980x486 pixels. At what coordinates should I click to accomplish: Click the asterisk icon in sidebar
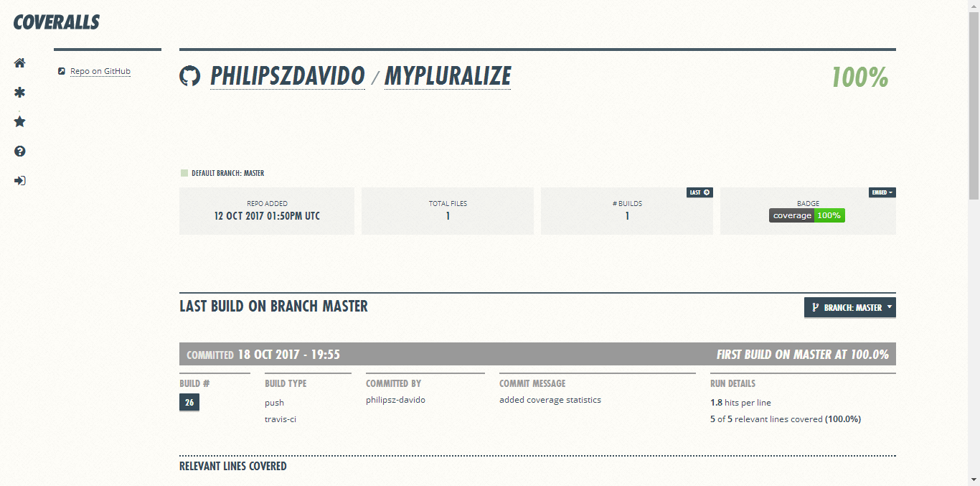click(20, 93)
